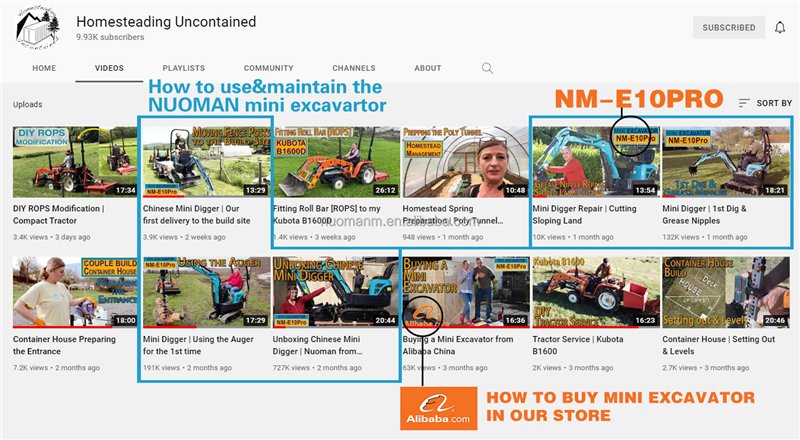The image size is (800, 440).
Task: Play Mini Digger Repair Cutting Sloping Land thumbnail
Action: point(595,162)
